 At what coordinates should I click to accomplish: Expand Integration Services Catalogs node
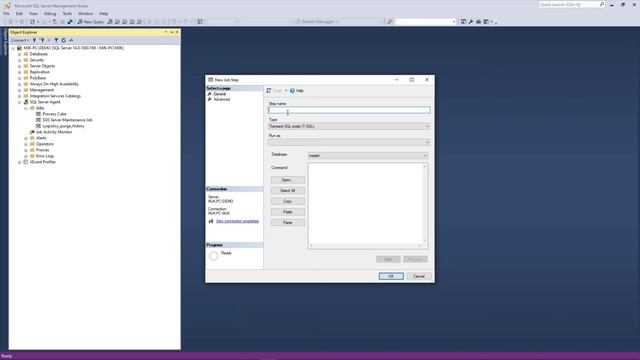click(20, 96)
